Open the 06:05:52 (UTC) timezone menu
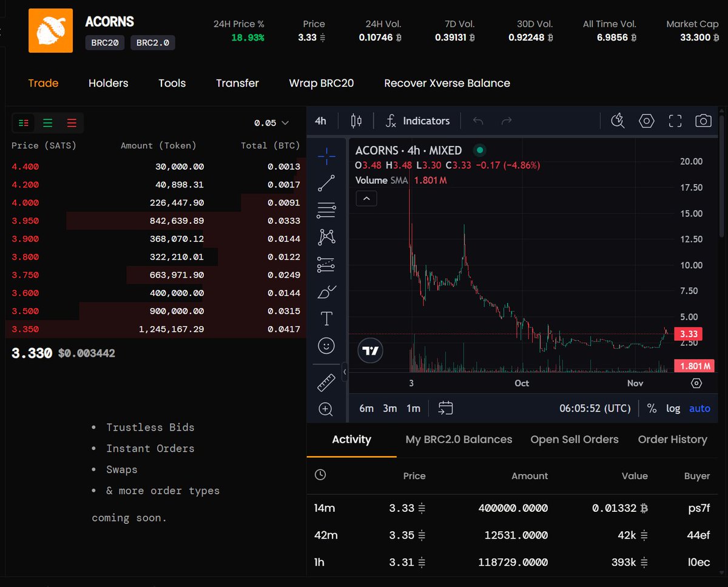This screenshot has height=587, width=728. click(x=595, y=408)
